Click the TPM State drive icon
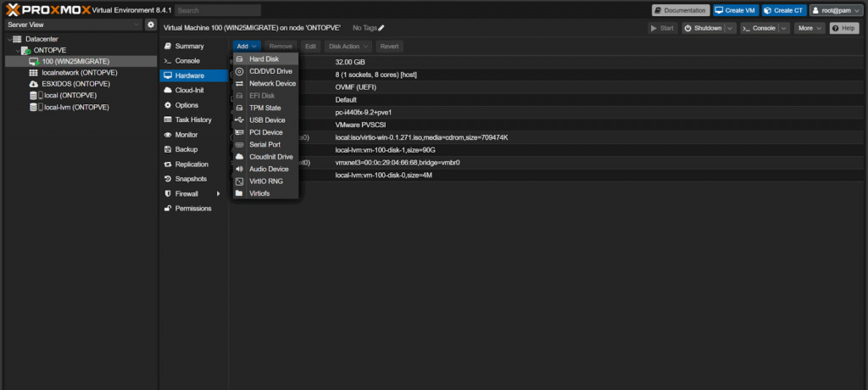The image size is (868, 390). [239, 108]
